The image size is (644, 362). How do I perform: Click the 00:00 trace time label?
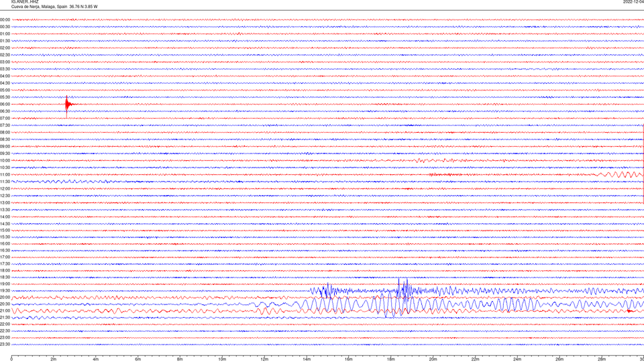coord(5,19)
